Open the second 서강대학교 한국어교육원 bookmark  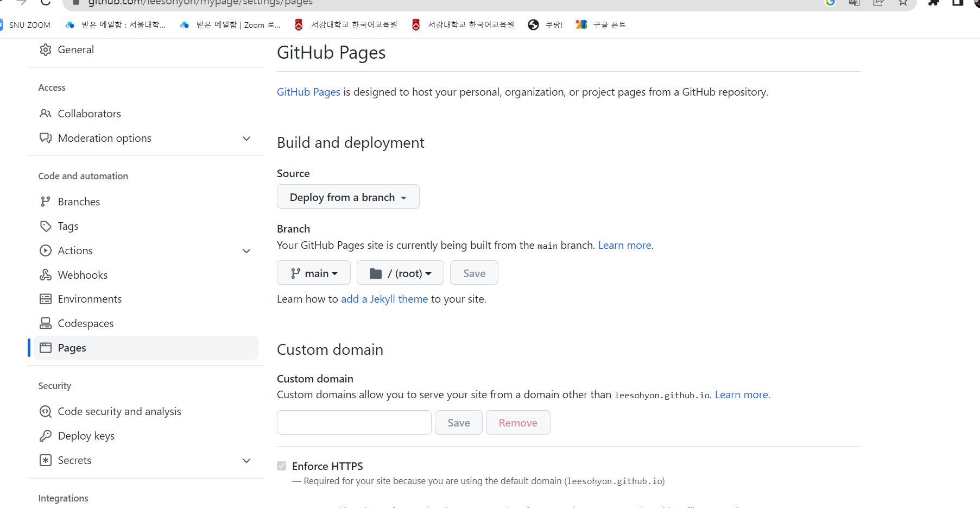tap(463, 25)
